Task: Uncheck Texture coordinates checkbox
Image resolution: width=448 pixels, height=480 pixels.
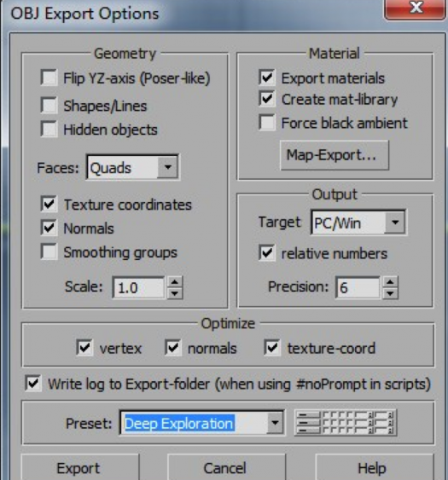Action: tap(49, 204)
